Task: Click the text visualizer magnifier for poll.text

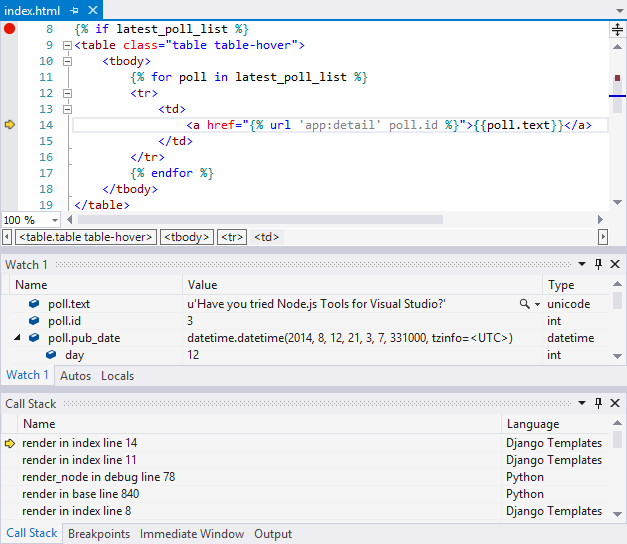Action: tap(524, 304)
